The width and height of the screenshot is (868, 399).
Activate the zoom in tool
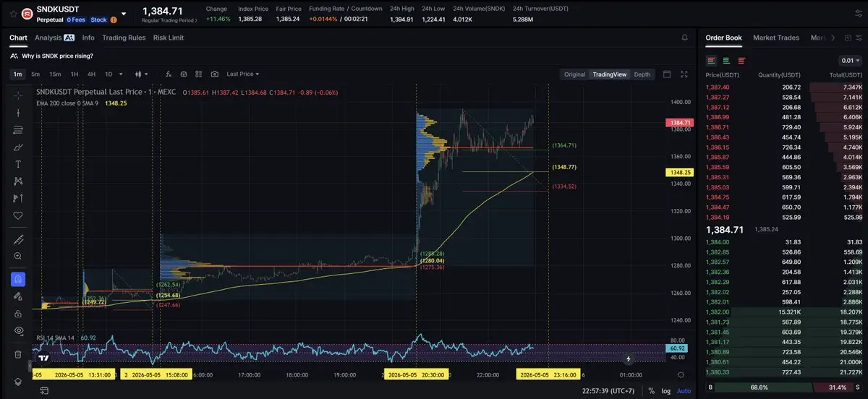coord(18,256)
